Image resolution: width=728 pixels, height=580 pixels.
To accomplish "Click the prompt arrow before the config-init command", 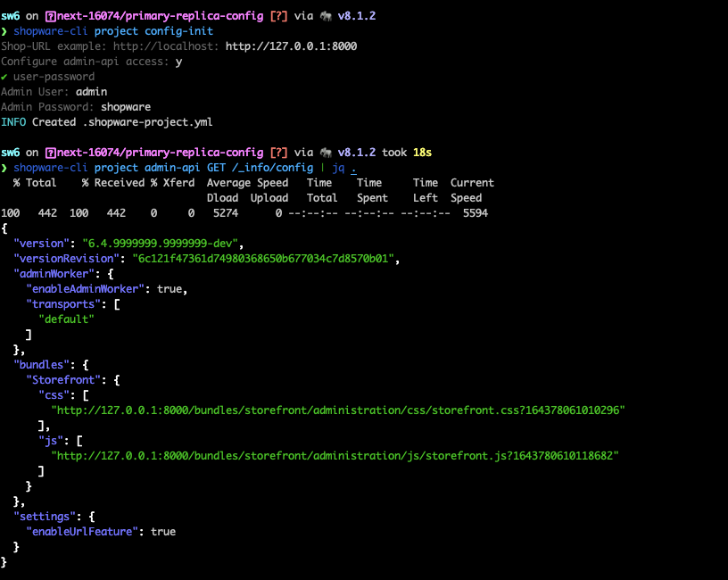I will [4, 31].
